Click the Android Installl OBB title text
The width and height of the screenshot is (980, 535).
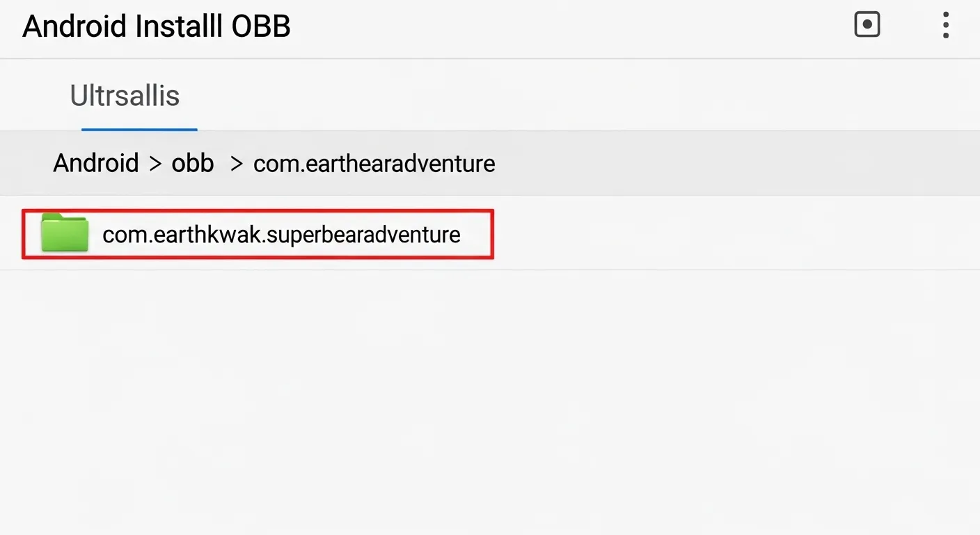155,26
